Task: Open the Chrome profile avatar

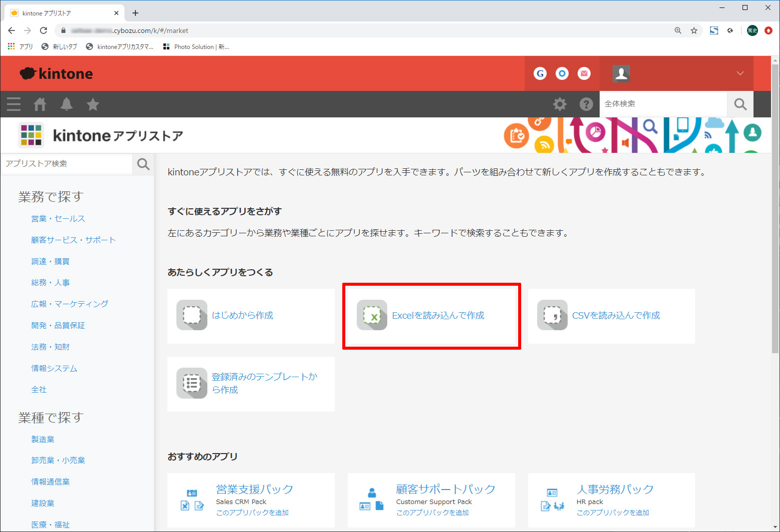Action: pyautogui.click(x=753, y=30)
